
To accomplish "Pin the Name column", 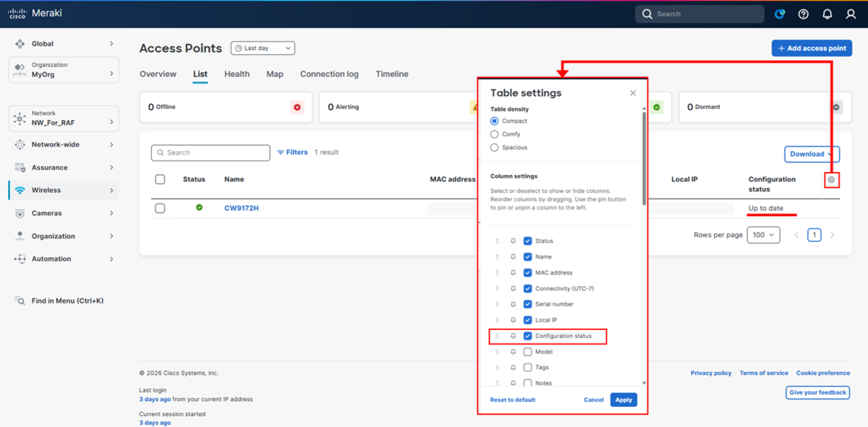I will point(513,257).
